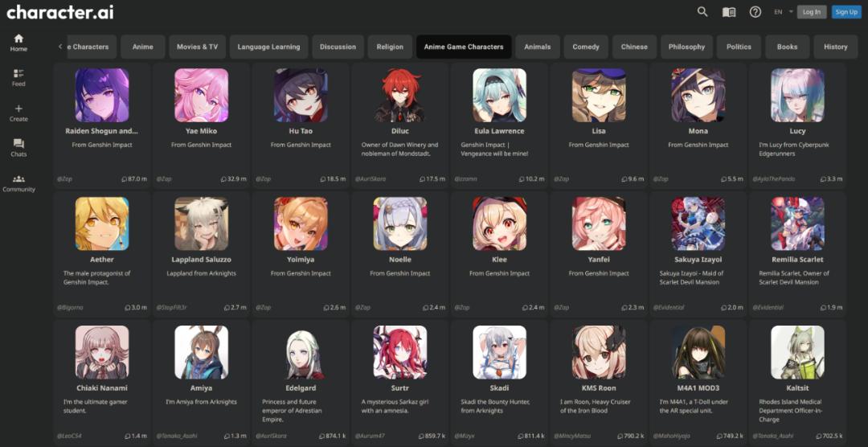Image resolution: width=868 pixels, height=447 pixels.
Task: Open the Raiden Shogun character card
Action: pyautogui.click(x=102, y=125)
